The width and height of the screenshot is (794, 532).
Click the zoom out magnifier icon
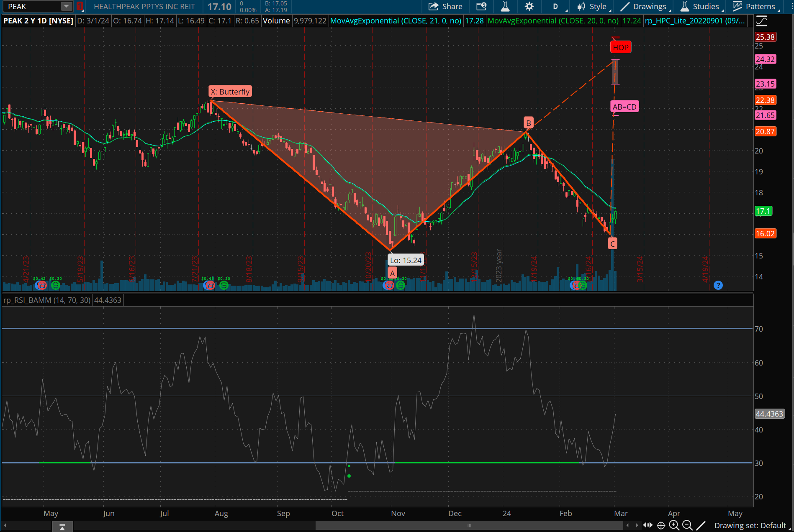pos(687,525)
